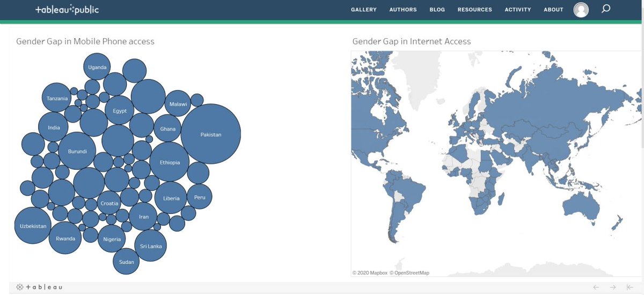Select the Tanzania bubble
The width and height of the screenshot is (644, 295).
57,98
